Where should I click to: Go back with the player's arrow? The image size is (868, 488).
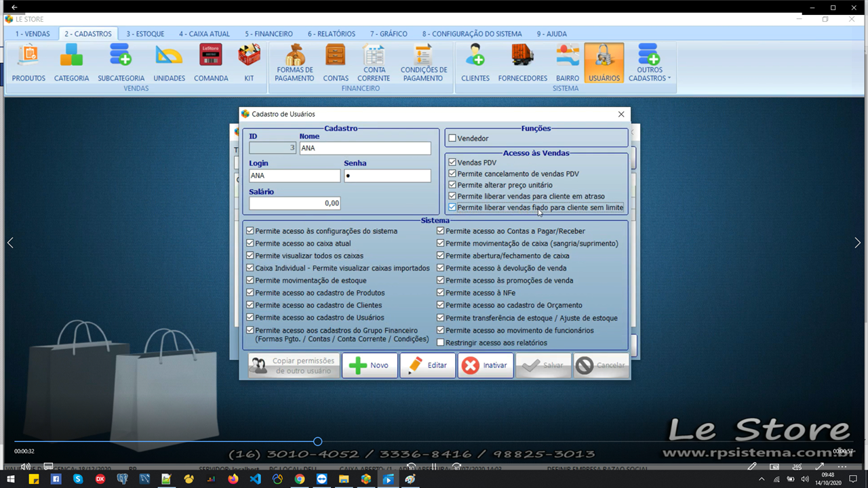coord(14,7)
